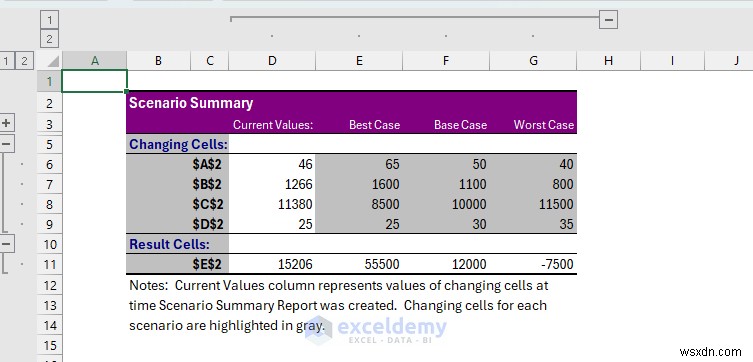Select row 2 header
The height and width of the screenshot is (362, 753).
[50, 103]
